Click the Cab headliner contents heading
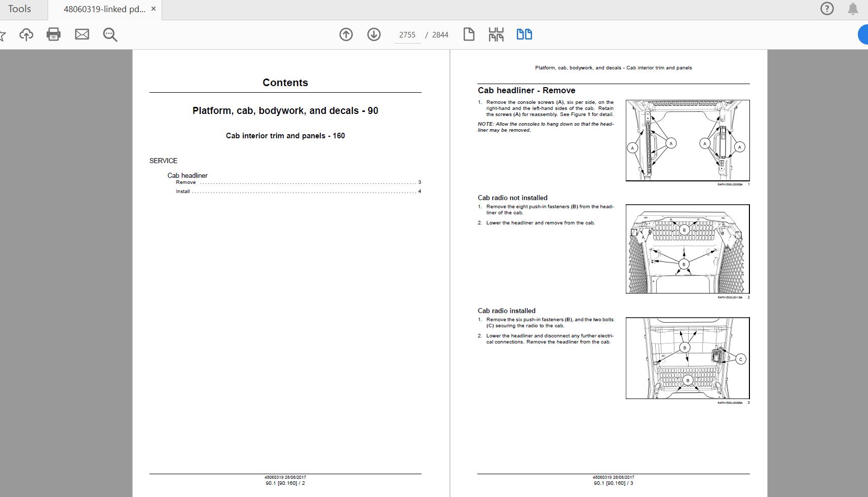 [x=187, y=175]
